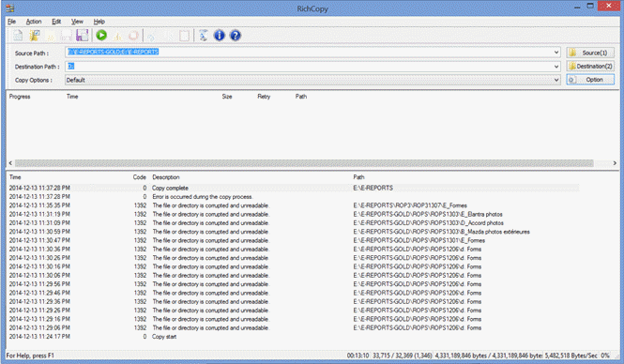Click the purple floppy Save icon
The height and width of the screenshot is (364, 624).
[x=83, y=36]
